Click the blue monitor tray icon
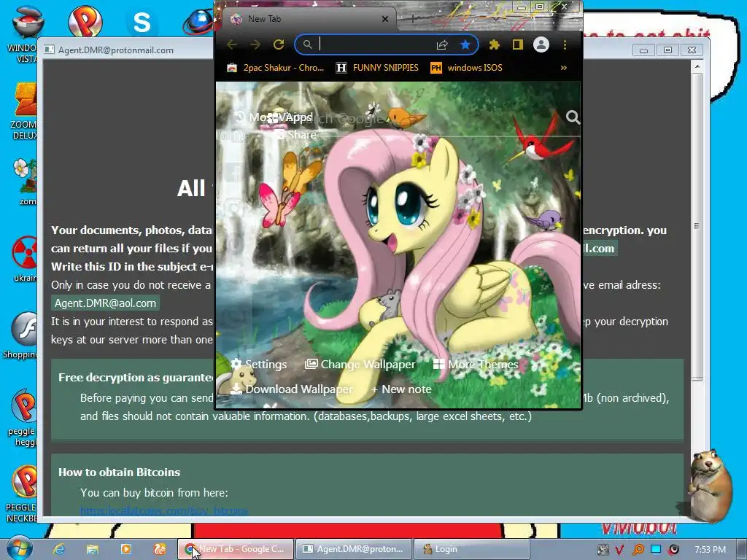This screenshot has height=560, width=747. (x=656, y=549)
